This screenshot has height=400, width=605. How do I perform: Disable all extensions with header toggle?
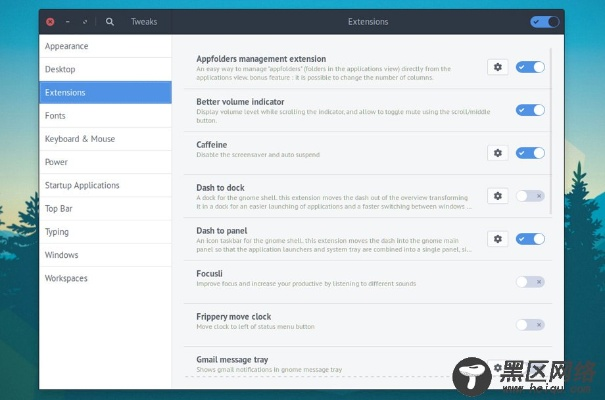point(544,21)
